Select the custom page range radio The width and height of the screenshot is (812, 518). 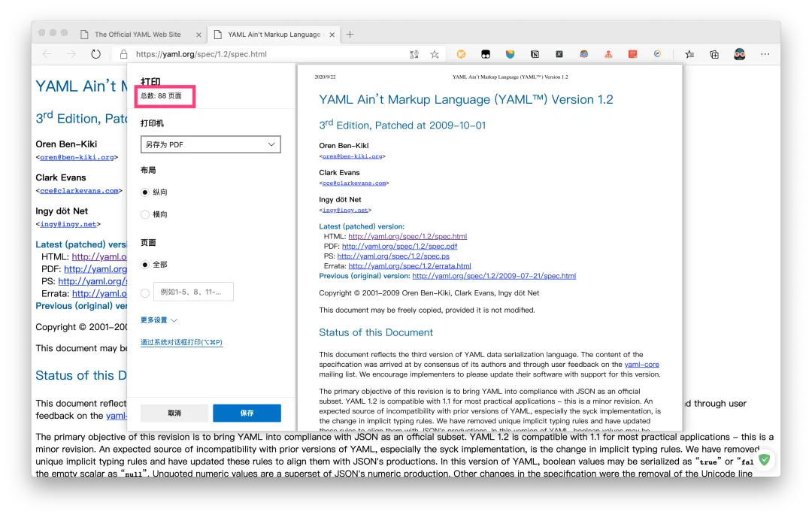145,293
